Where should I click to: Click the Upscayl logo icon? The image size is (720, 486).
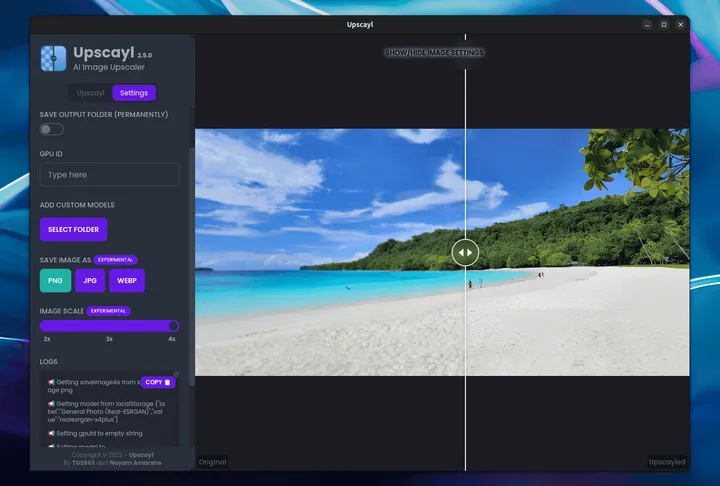(x=53, y=58)
